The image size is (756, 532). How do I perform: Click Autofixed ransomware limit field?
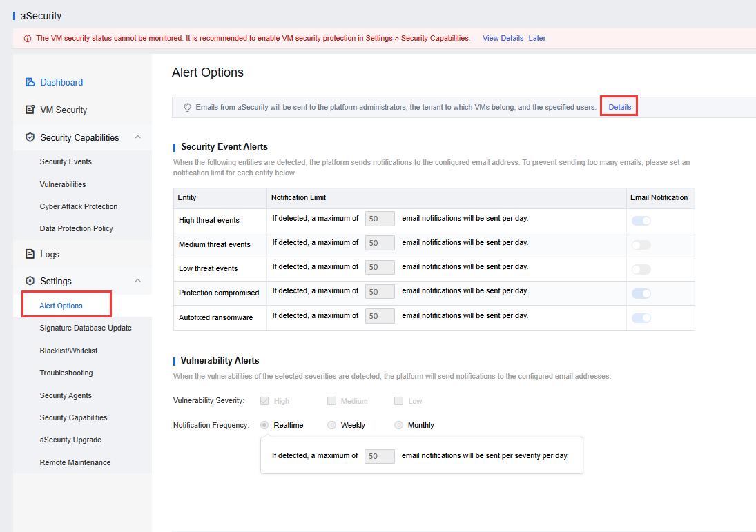point(380,316)
